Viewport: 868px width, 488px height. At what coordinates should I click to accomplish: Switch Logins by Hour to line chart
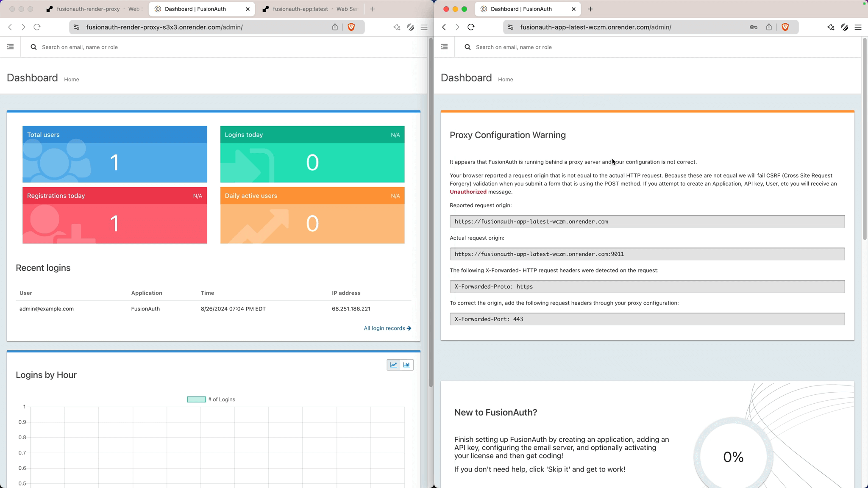[394, 365]
